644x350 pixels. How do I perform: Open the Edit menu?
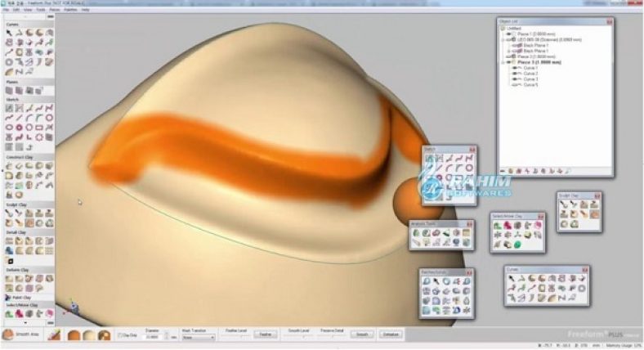[16, 10]
